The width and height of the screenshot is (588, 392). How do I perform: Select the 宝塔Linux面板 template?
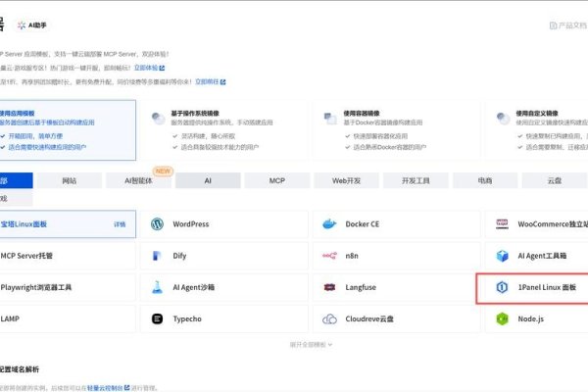click(68, 224)
